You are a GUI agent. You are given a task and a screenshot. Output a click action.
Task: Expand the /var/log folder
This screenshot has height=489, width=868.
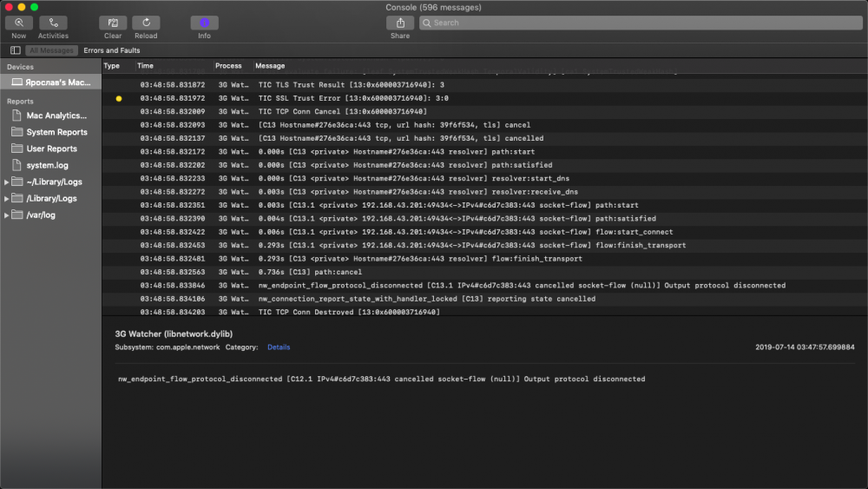coord(8,215)
